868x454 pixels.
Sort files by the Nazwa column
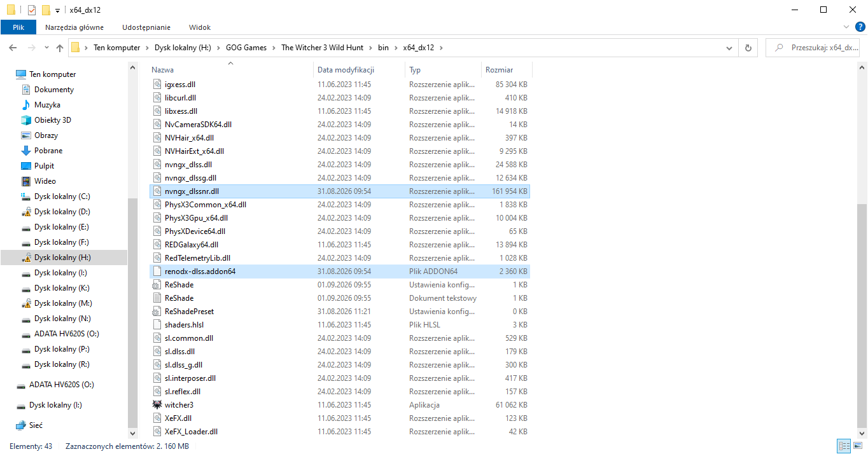click(232, 70)
